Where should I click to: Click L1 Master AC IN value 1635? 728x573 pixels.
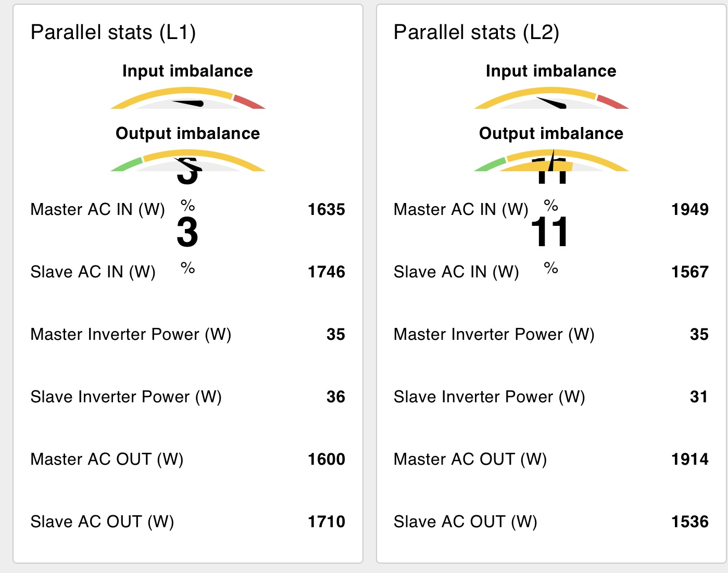[x=327, y=209]
